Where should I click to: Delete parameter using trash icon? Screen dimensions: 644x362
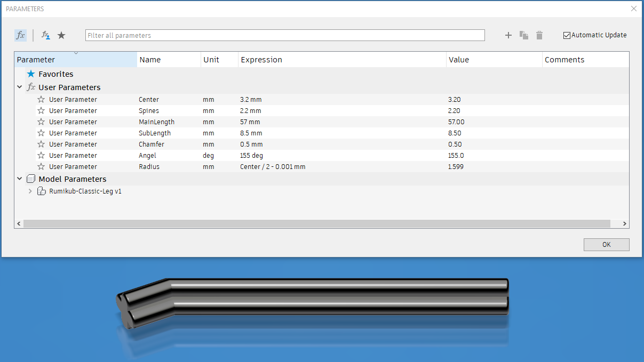(x=539, y=35)
